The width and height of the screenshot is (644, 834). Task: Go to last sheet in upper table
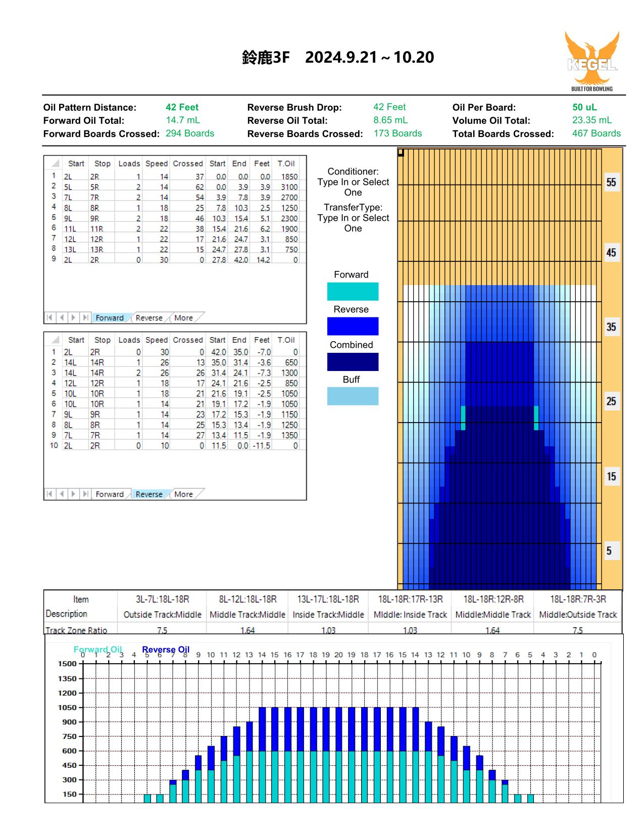86,318
